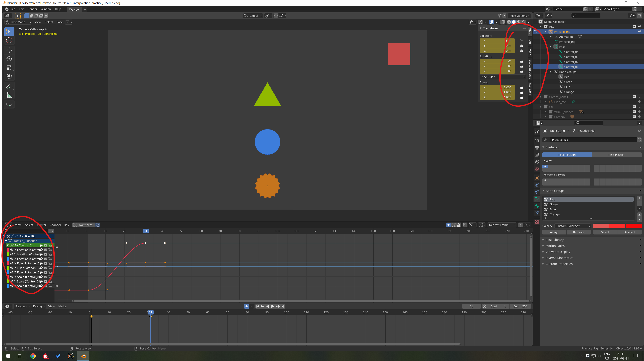This screenshot has height=361, width=644.
Task: Hide the X Location channel eye
Action: (12, 250)
